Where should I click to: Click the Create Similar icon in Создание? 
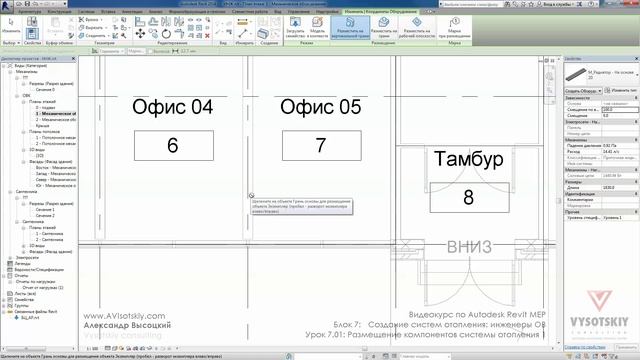pyautogui.click(x=262, y=33)
